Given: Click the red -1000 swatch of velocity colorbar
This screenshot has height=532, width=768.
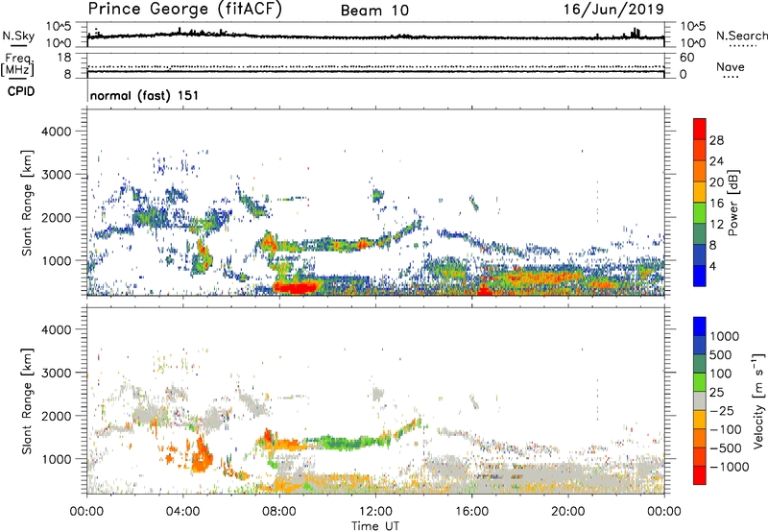Looking at the screenshot, I should [700, 475].
